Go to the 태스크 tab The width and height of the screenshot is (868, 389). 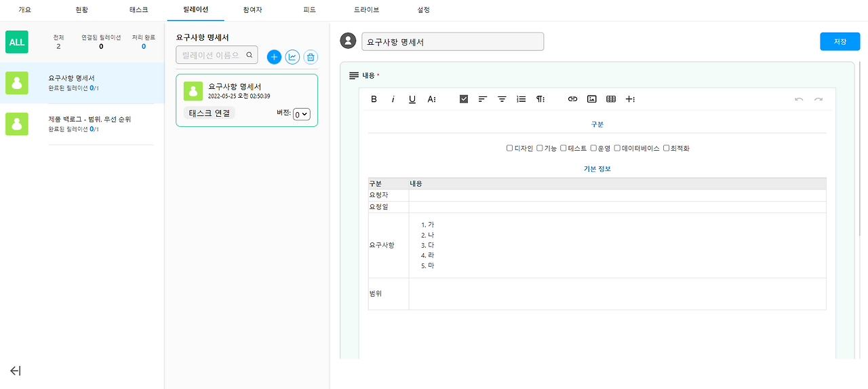139,10
